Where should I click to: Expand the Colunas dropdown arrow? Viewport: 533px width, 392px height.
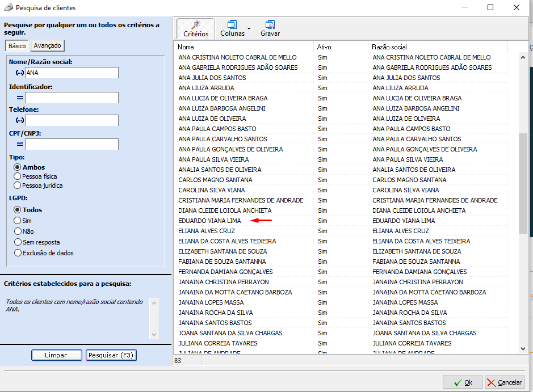[x=249, y=28]
